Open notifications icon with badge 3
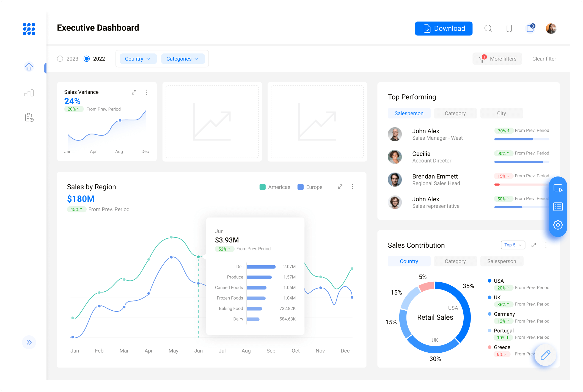 pos(530,28)
